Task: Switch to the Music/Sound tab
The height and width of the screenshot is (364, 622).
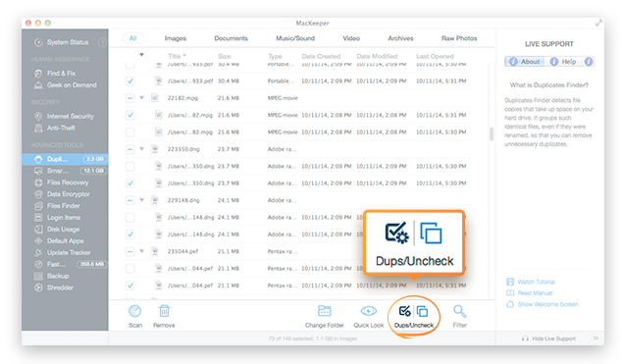Action: [x=295, y=38]
